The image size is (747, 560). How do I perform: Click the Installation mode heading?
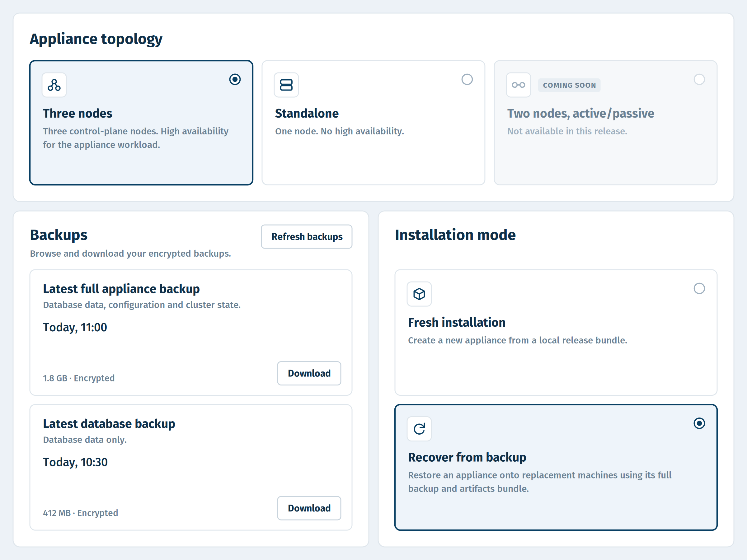[x=455, y=235]
